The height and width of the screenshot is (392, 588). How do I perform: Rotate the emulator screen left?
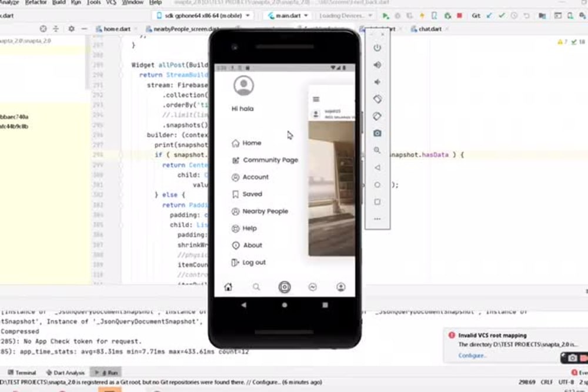pyautogui.click(x=377, y=99)
